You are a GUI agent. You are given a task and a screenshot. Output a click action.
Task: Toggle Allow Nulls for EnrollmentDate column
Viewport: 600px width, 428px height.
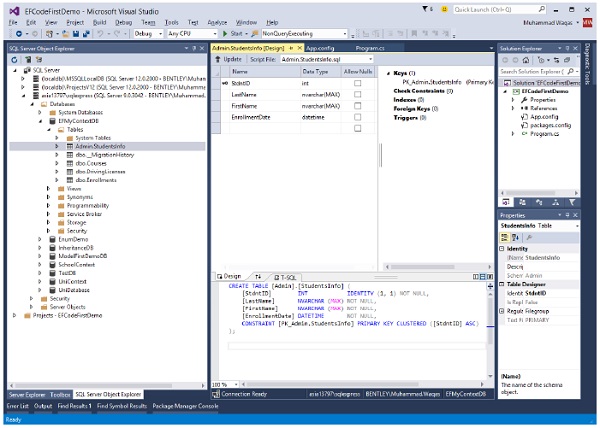[356, 118]
